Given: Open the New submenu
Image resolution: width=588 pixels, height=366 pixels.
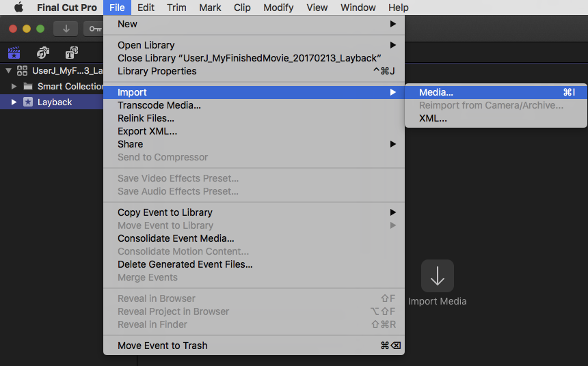Looking at the screenshot, I should (x=254, y=24).
